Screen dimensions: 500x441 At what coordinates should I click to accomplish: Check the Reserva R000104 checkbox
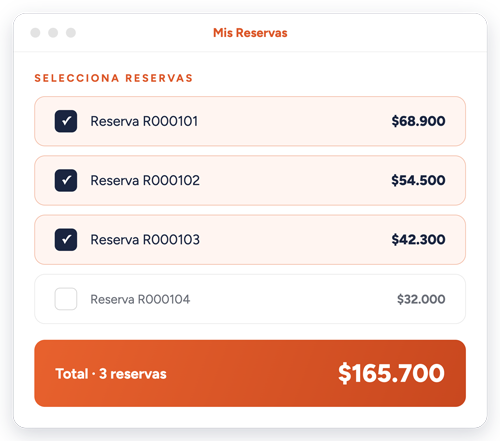point(66,299)
